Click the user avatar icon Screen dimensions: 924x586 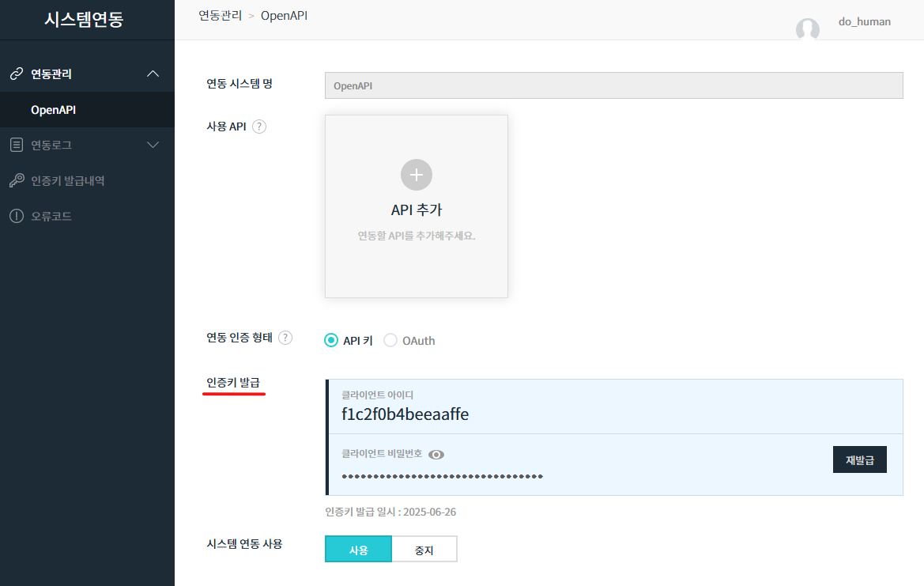point(807,29)
